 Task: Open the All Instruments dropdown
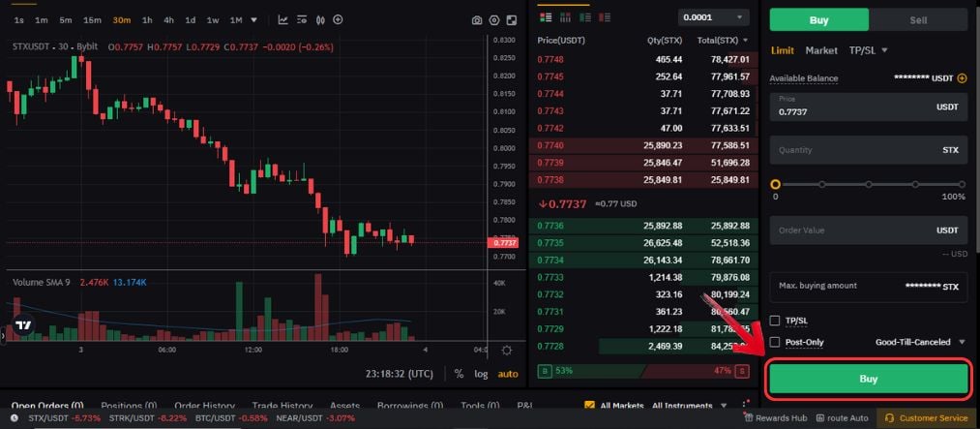click(x=690, y=406)
